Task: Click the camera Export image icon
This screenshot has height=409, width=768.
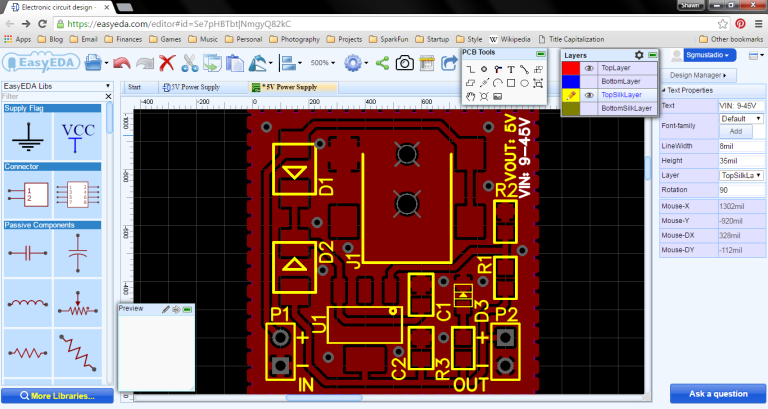Action: pyautogui.click(x=405, y=63)
